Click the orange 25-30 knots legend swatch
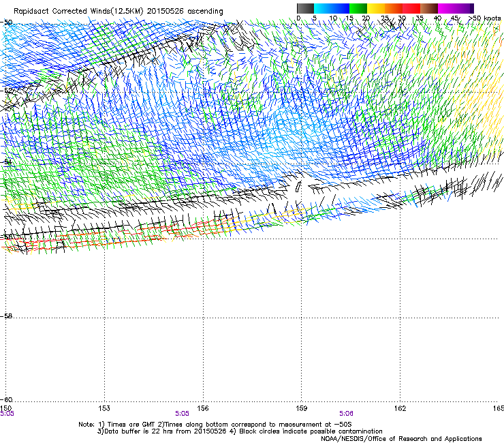This screenshot has width=504, height=443. [x=394, y=8]
